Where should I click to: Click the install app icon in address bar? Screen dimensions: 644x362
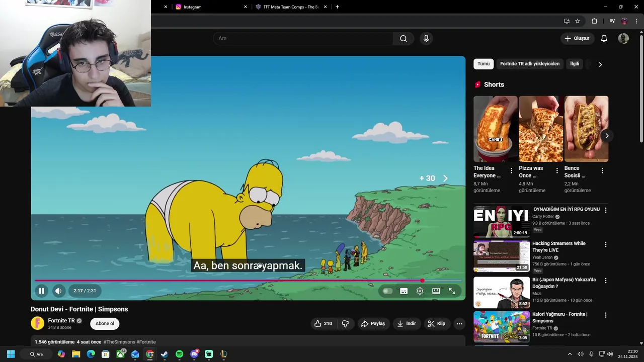(x=567, y=21)
